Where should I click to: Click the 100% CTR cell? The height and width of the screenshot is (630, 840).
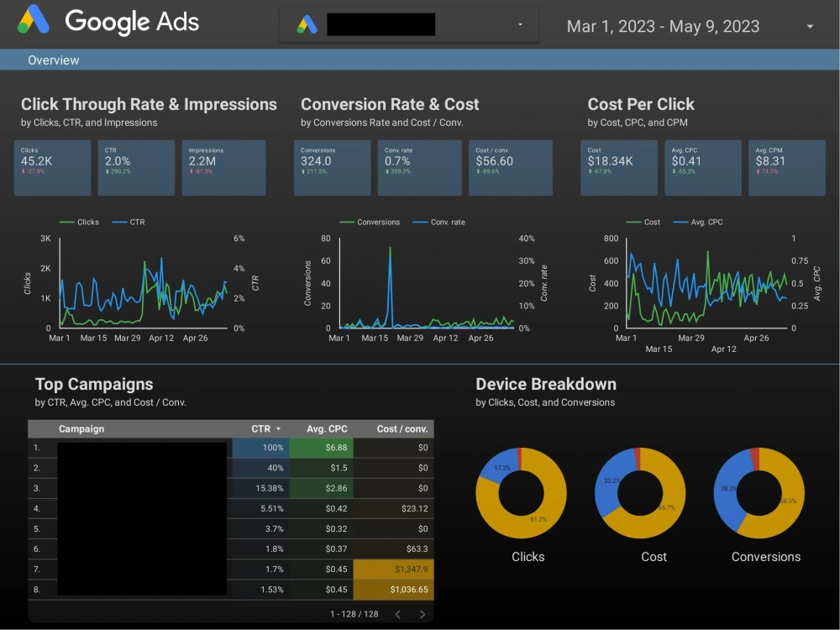coord(261,448)
